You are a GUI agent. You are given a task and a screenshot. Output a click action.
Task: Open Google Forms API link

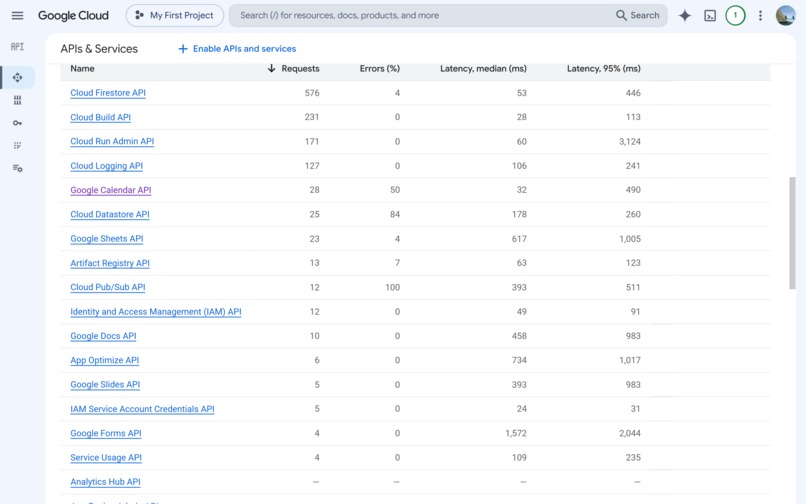106,433
